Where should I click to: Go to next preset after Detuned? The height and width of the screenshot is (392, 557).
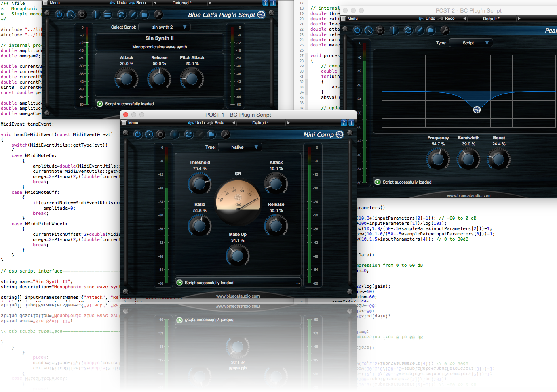[210, 3]
